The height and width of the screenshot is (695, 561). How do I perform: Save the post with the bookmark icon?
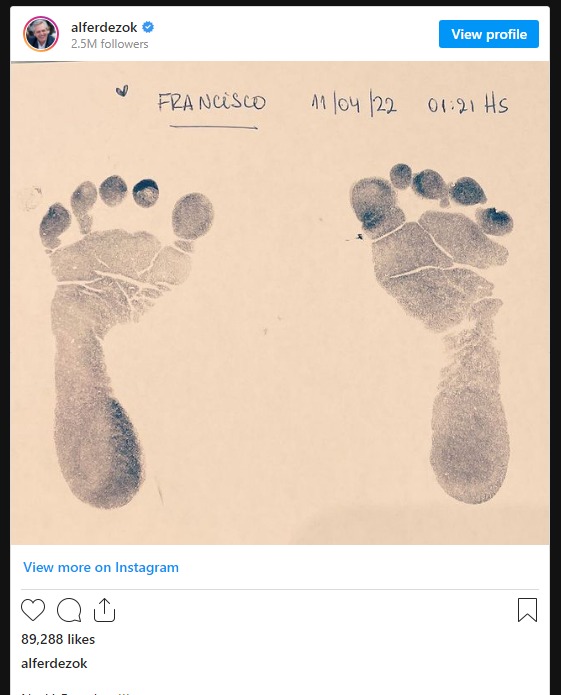(x=527, y=610)
